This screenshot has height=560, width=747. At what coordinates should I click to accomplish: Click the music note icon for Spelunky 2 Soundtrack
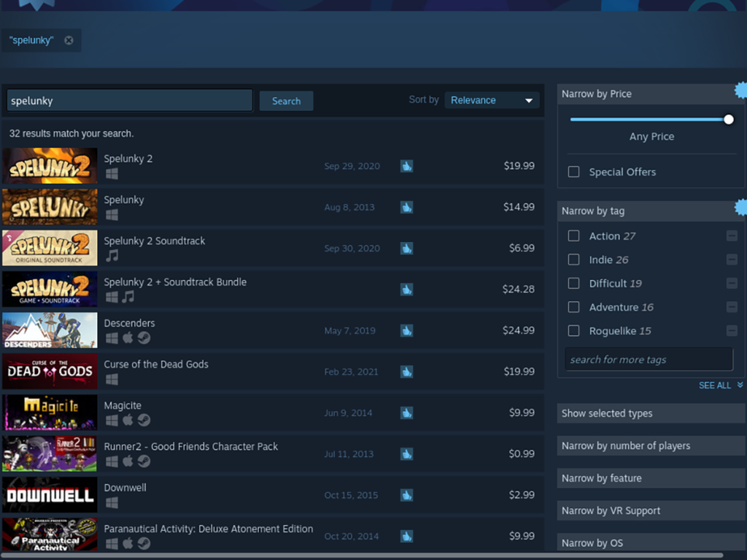[111, 254]
